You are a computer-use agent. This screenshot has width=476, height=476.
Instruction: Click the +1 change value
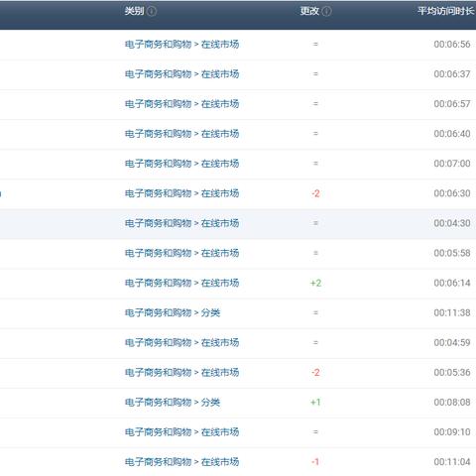pyautogui.click(x=315, y=403)
